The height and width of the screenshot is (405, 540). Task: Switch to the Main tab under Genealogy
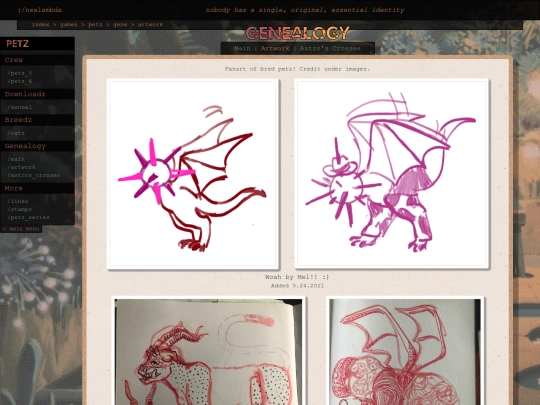point(242,48)
